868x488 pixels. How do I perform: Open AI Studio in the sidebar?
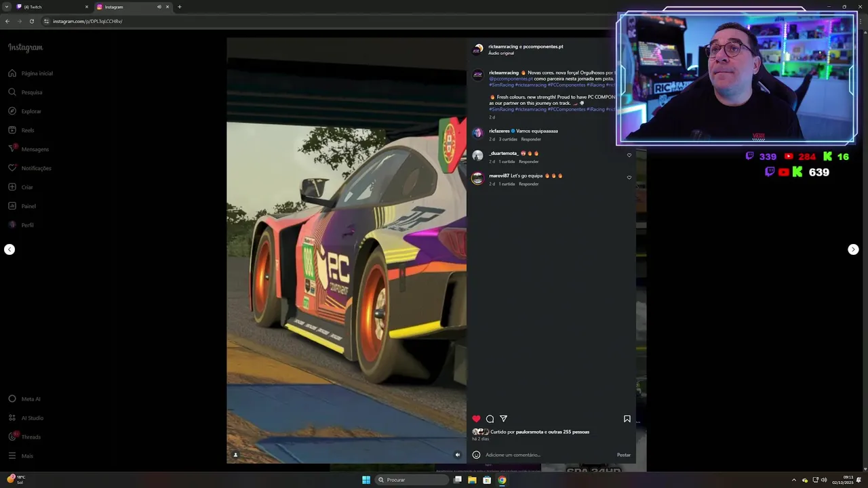point(26,418)
